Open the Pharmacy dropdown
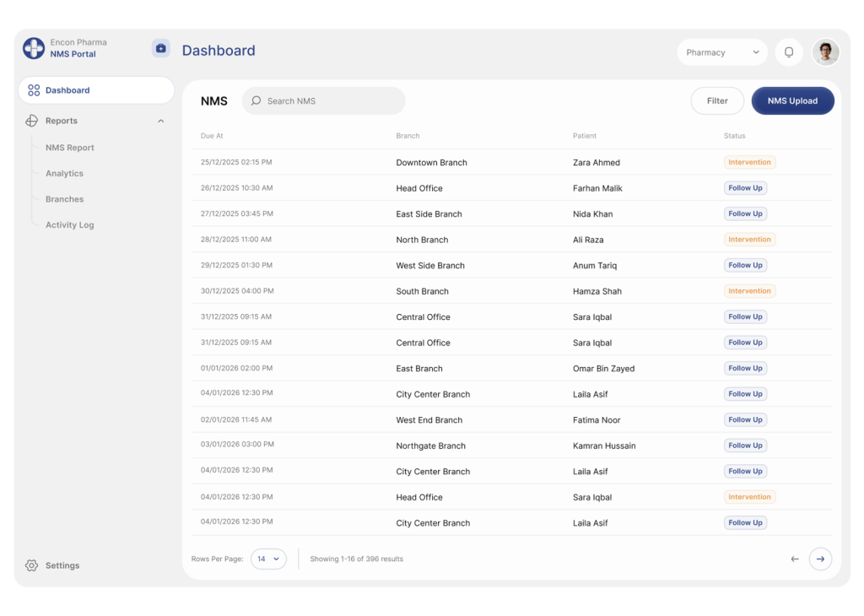The width and height of the screenshot is (864, 616). [722, 52]
